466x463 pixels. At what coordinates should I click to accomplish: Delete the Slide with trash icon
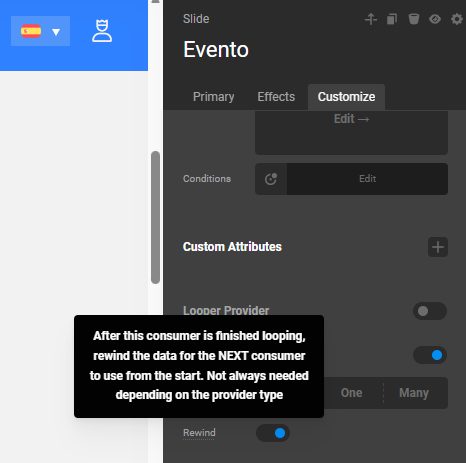click(414, 19)
